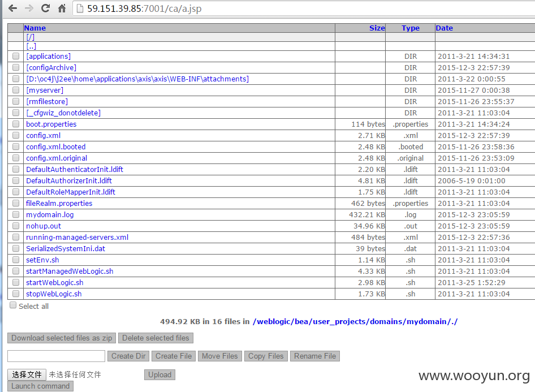Image resolution: width=535 pixels, height=392 pixels.
Task: Open the oc4j axis attachments directory link
Action: click(x=137, y=79)
